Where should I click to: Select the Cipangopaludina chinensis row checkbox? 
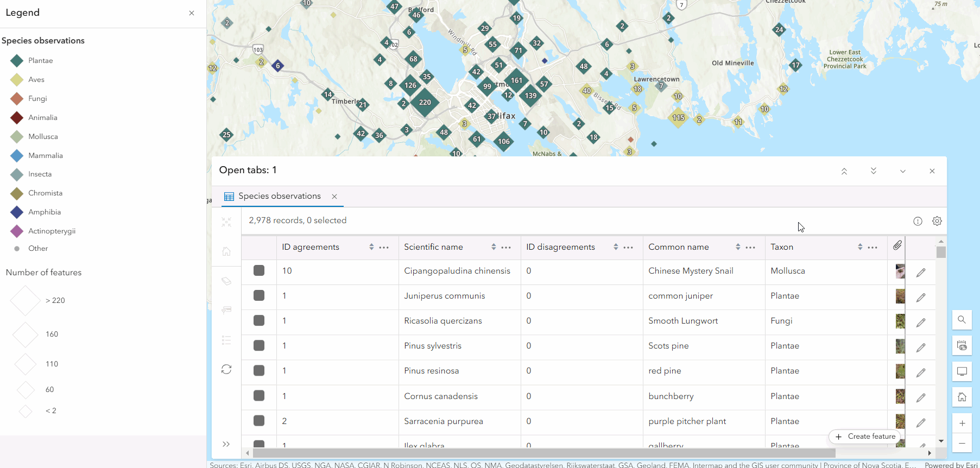click(x=259, y=271)
